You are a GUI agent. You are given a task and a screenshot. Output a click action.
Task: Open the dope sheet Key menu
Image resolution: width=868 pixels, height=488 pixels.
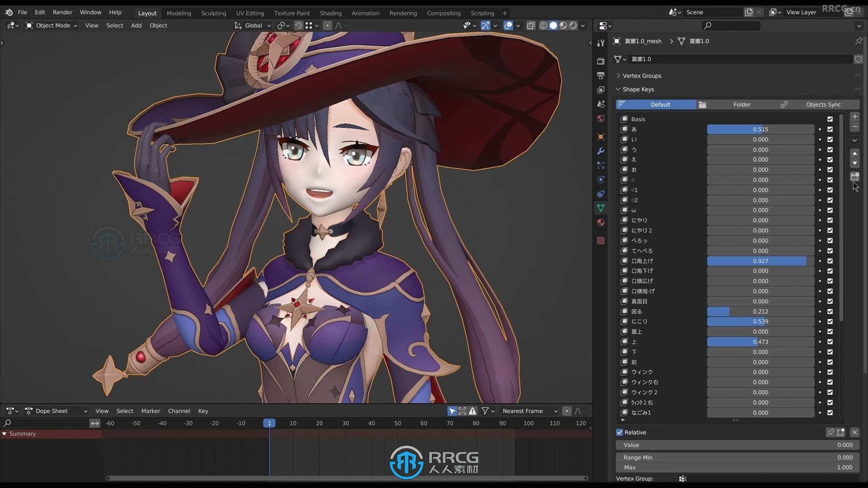point(203,411)
